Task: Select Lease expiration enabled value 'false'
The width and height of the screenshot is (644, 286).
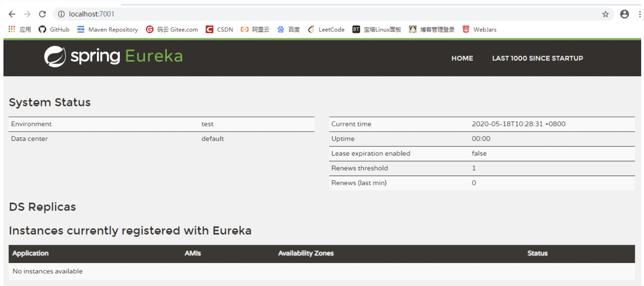Action: pyautogui.click(x=479, y=153)
